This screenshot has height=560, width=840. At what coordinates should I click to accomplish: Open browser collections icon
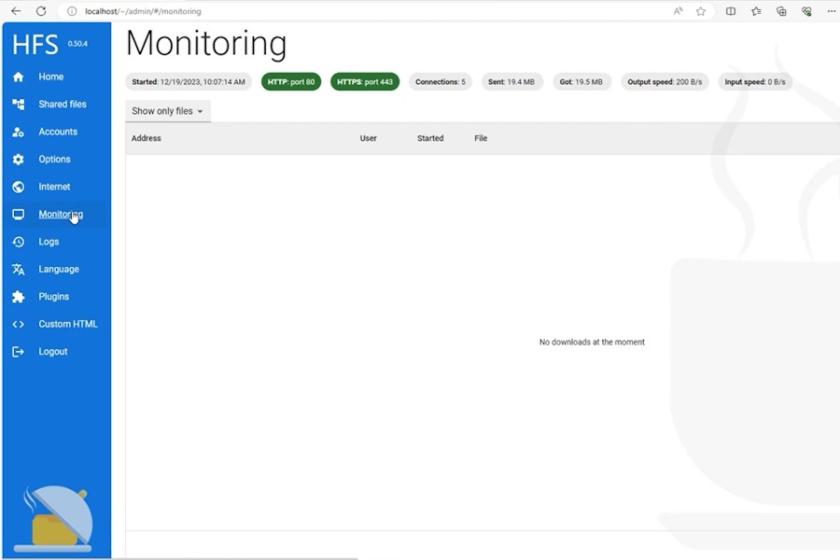pyautogui.click(x=782, y=11)
